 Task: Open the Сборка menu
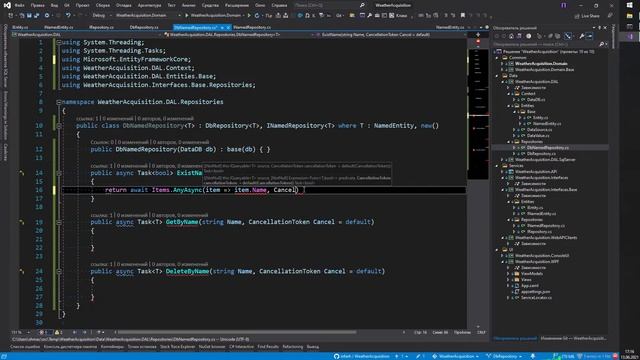(102, 5)
